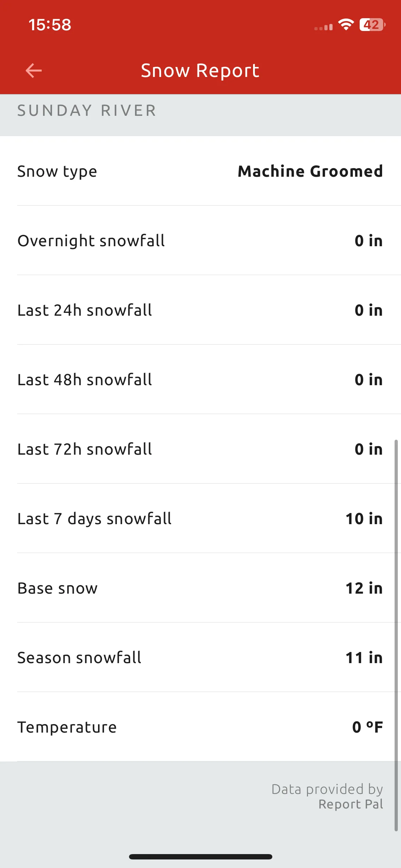Viewport: 401px width, 868px height.
Task: Tap the Overnight snowfall row
Action: coord(200,241)
